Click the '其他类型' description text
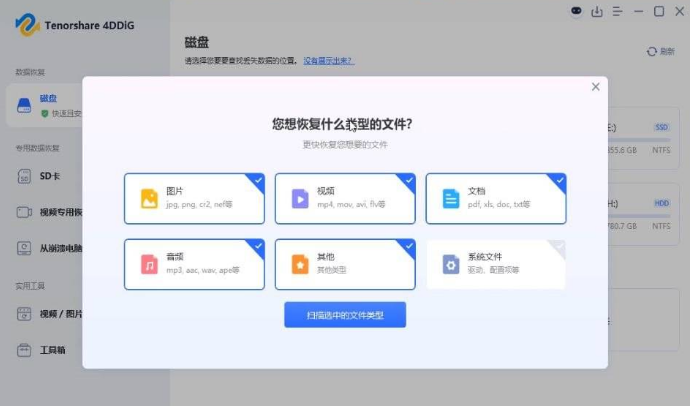This screenshot has width=690, height=406. coord(332,270)
